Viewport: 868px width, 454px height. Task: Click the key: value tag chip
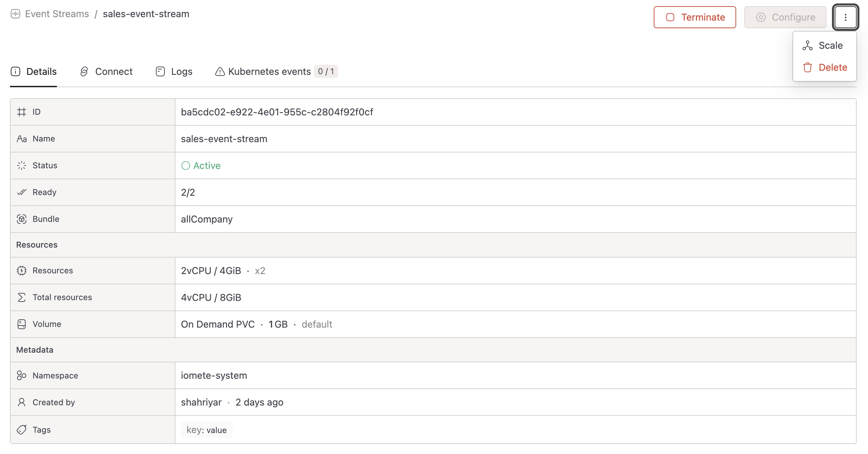coord(206,430)
